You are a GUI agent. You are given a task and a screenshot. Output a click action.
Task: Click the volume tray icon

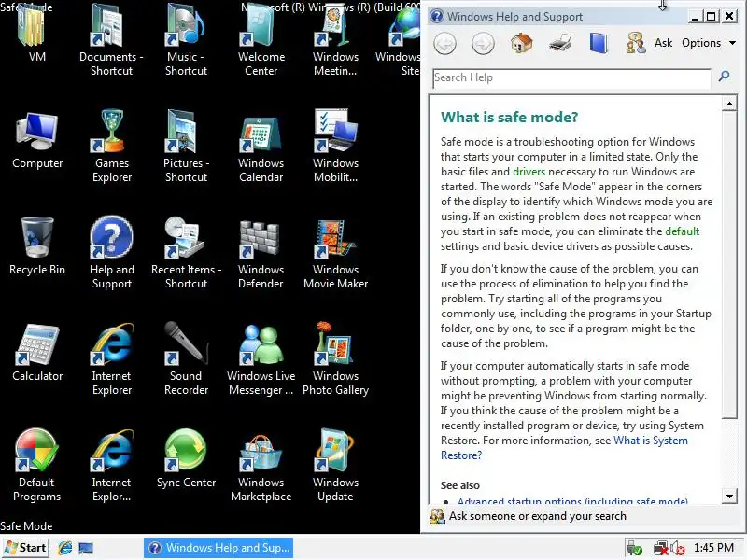pyautogui.click(x=678, y=549)
